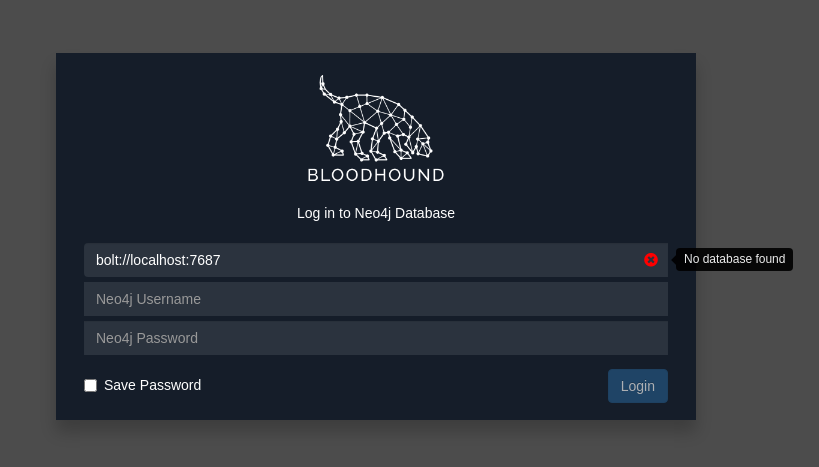819x467 pixels.
Task: Focus the Neo4j Username field
Action: pyautogui.click(x=376, y=299)
